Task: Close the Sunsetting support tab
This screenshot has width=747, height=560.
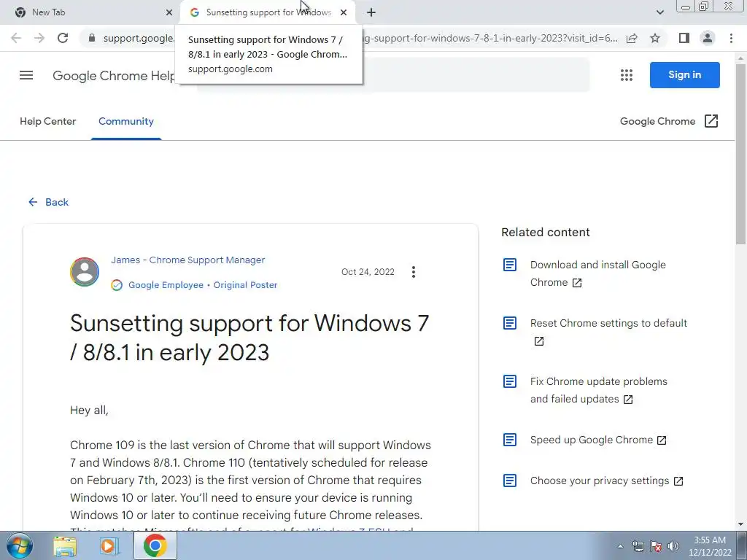Action: tap(344, 12)
